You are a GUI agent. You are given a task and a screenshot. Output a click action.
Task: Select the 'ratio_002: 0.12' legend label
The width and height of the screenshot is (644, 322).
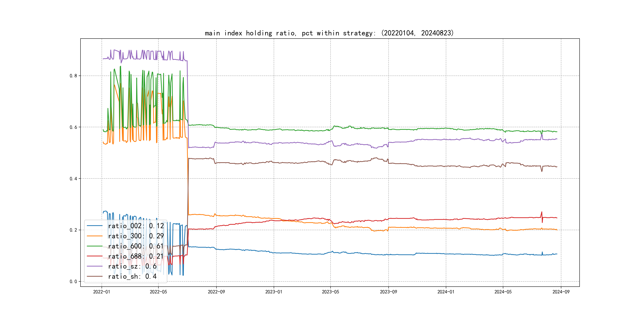tap(136, 226)
